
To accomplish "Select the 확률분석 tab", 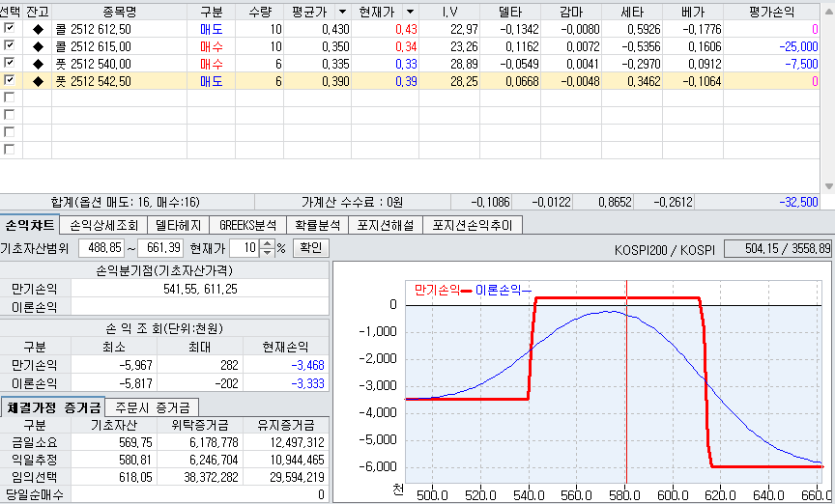I will click(318, 225).
